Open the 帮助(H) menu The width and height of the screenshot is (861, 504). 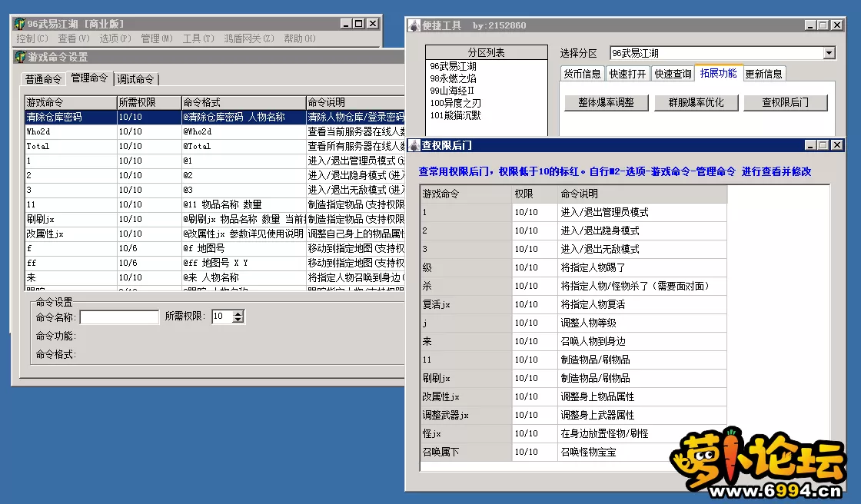299,38
